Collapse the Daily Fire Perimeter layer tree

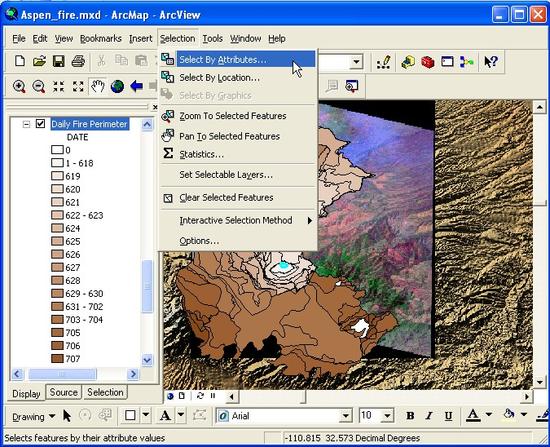tap(26, 124)
